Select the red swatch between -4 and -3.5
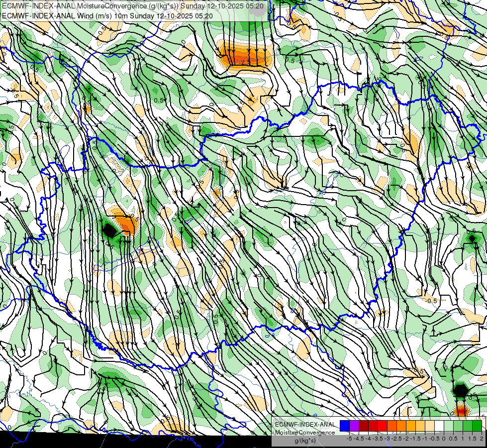The image size is (487, 448). coord(373,426)
